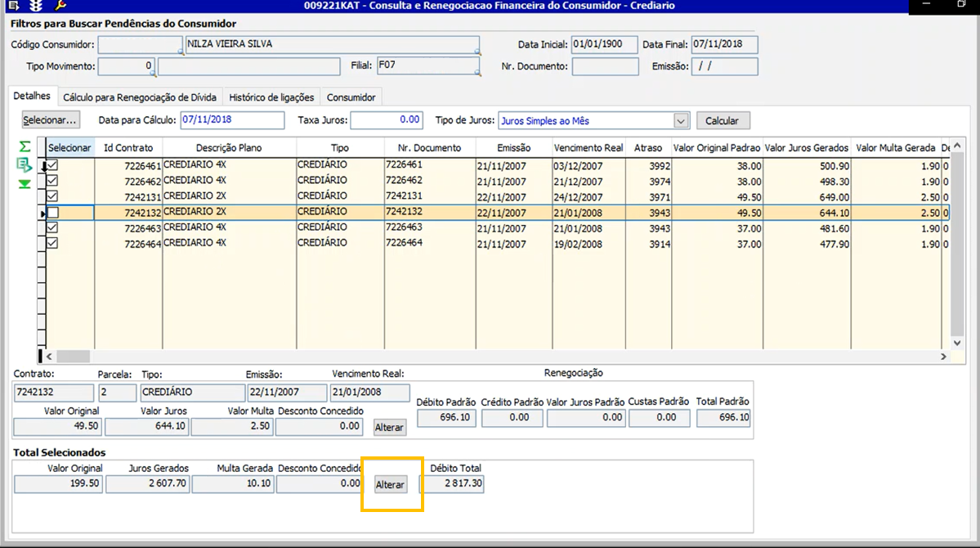Click the green sigma sum icon
Image resolution: width=980 pixels, height=548 pixels.
coord(25,146)
